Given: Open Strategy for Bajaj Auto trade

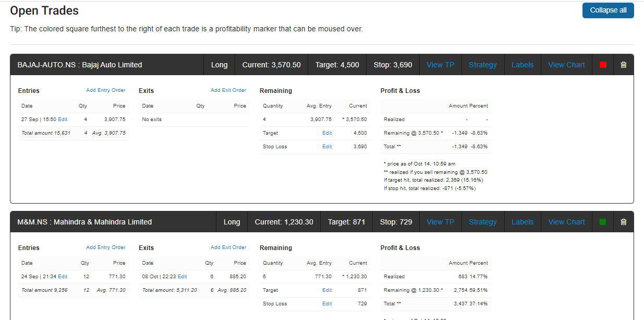Looking at the screenshot, I should pyautogui.click(x=482, y=65).
